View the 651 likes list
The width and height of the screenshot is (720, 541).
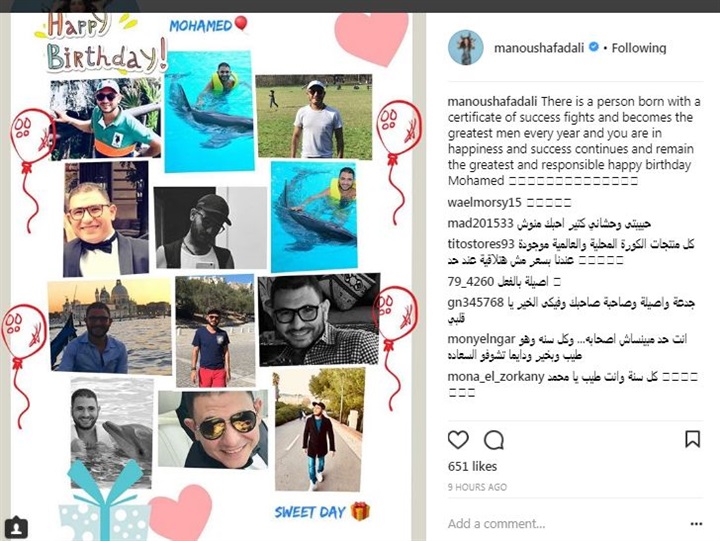[472, 467]
